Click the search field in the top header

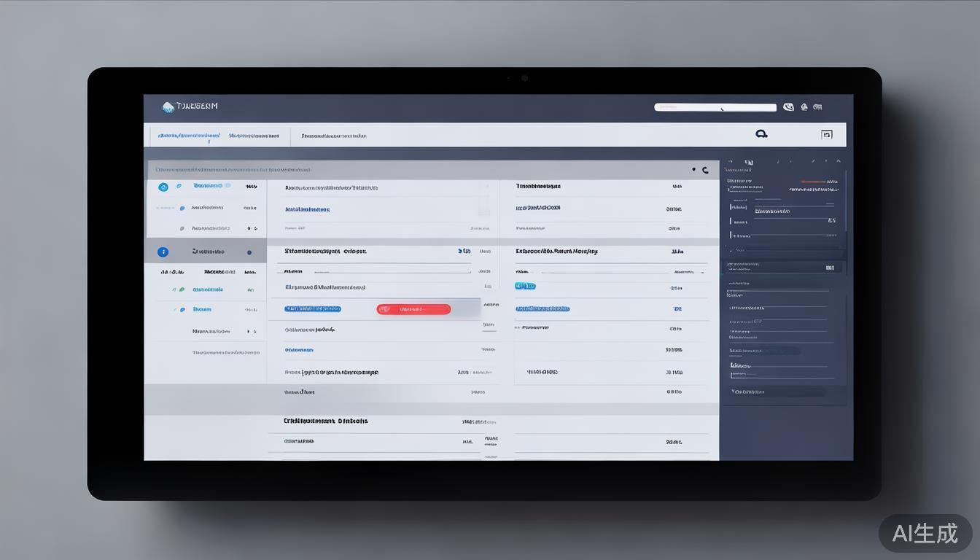715,107
